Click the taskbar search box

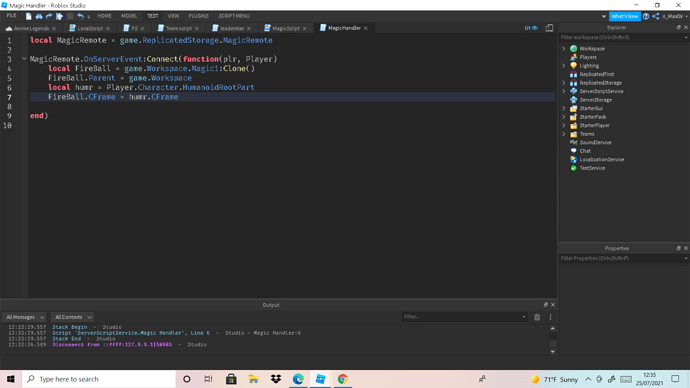tap(99, 379)
